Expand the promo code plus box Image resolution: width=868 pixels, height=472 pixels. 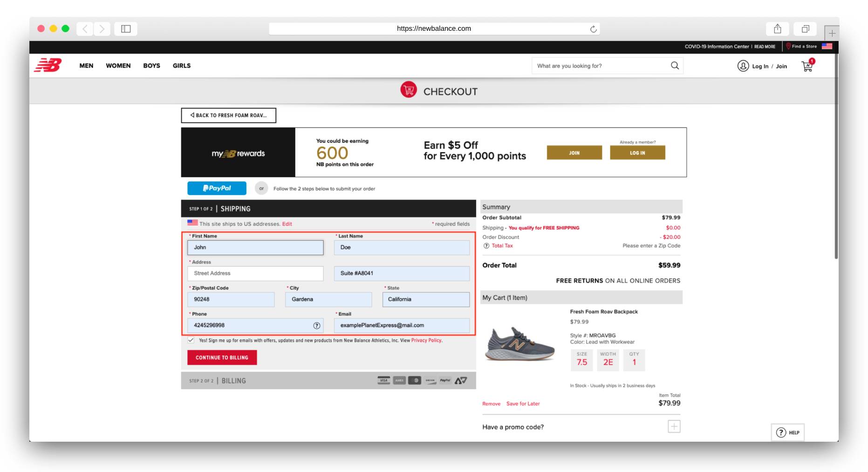tap(674, 426)
